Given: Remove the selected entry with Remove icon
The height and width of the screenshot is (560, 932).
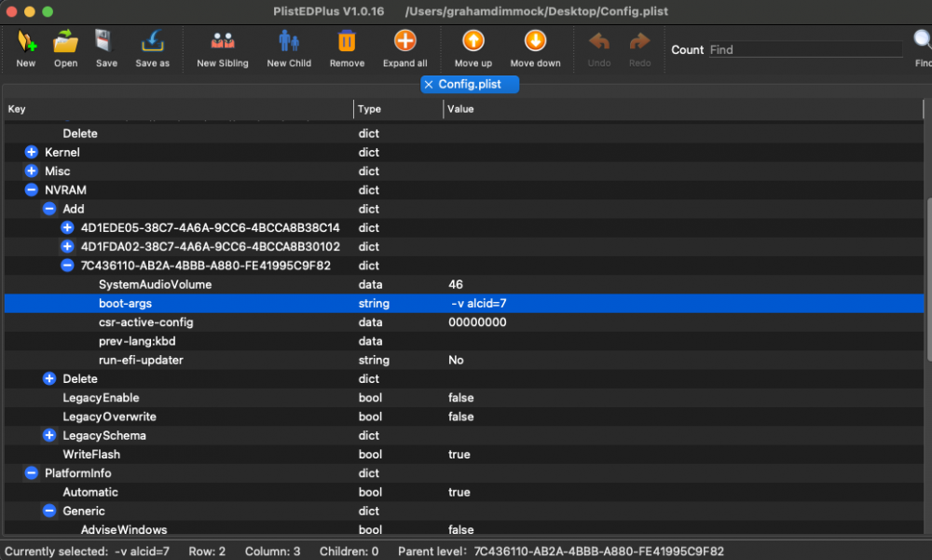Looking at the screenshot, I should [347, 42].
